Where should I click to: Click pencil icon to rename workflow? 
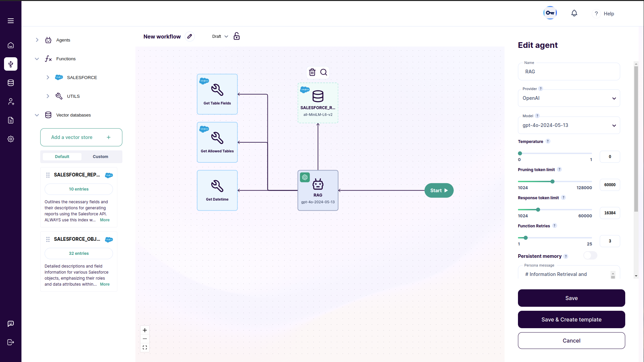coord(190,37)
